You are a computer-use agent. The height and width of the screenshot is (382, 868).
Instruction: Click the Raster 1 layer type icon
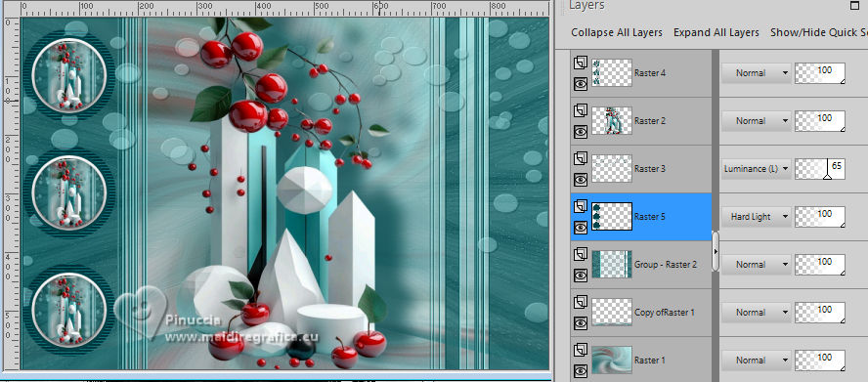581,350
